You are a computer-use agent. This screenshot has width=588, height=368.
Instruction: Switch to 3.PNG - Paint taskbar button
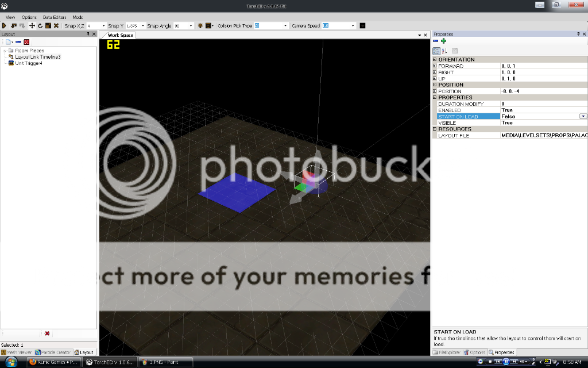click(x=166, y=362)
